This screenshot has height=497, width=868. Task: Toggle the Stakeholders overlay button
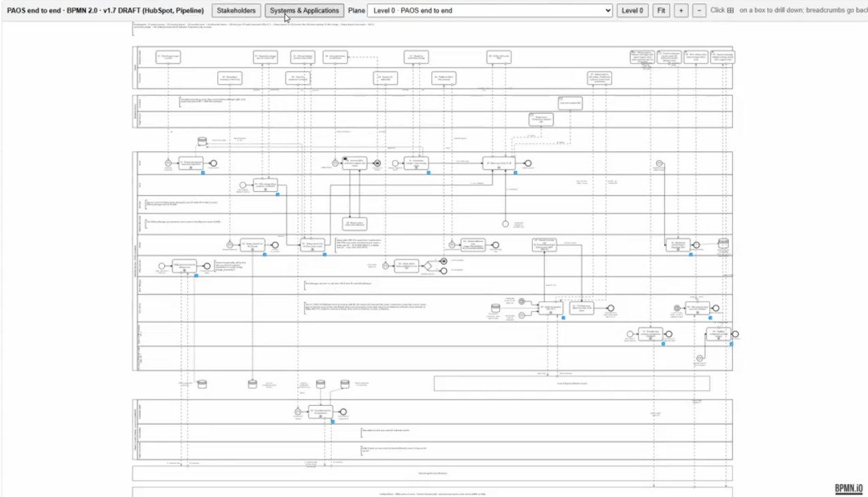[236, 10]
